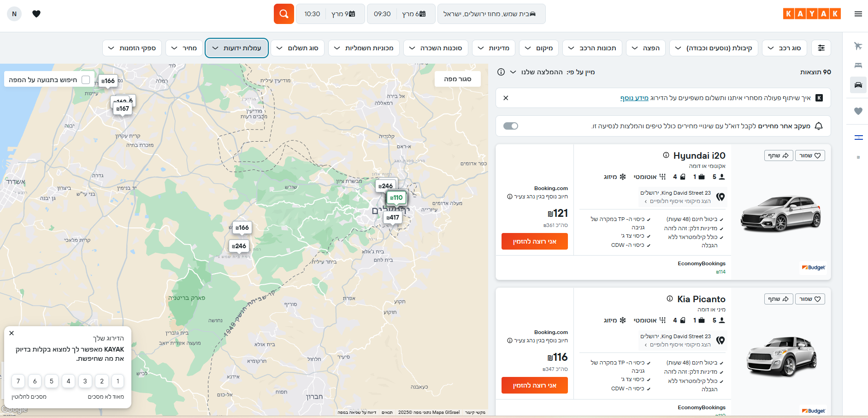Toggle the price tracking switch
Screen dimensions: 868x418
pos(511,126)
